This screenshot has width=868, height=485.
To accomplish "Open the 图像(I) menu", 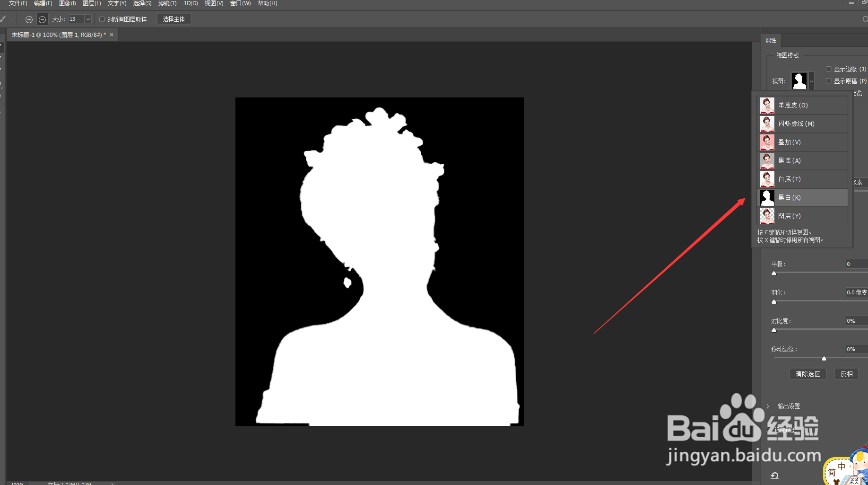I will 68,3.
